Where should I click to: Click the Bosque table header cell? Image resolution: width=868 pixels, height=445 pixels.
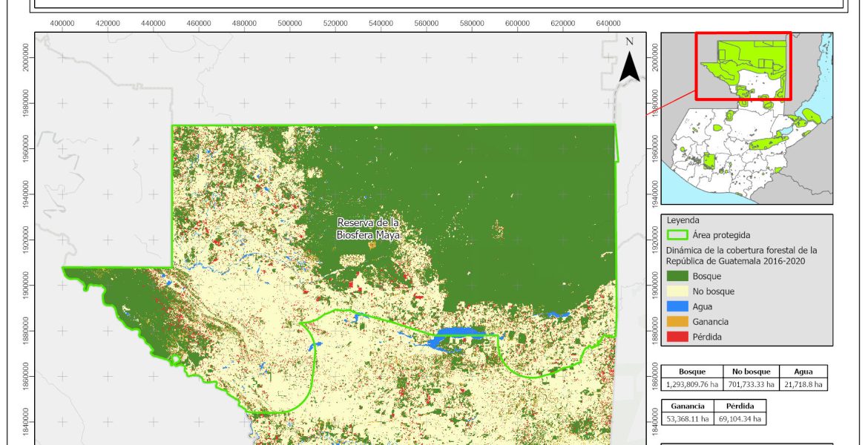pos(691,372)
